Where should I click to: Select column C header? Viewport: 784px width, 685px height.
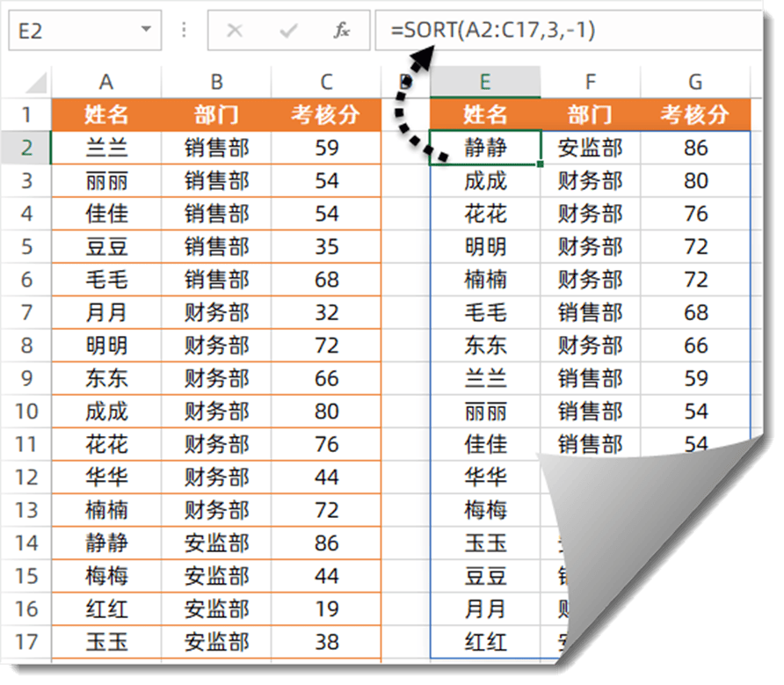[326, 82]
